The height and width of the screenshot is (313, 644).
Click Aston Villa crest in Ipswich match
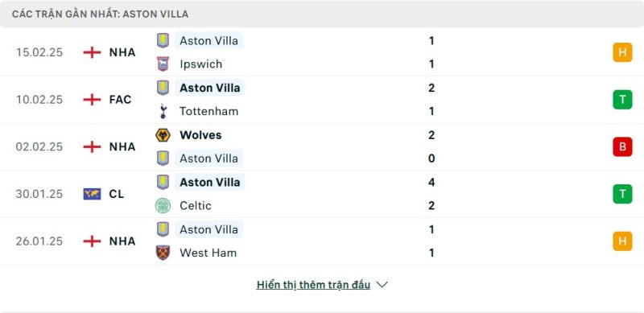(163, 41)
